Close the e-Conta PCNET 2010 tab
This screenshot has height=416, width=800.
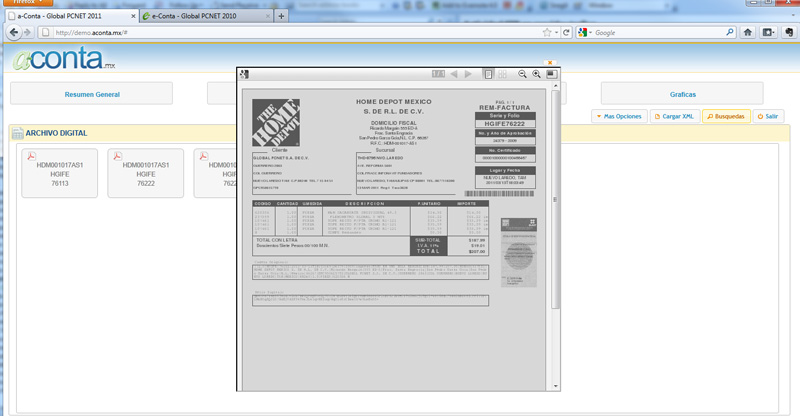coord(268,16)
